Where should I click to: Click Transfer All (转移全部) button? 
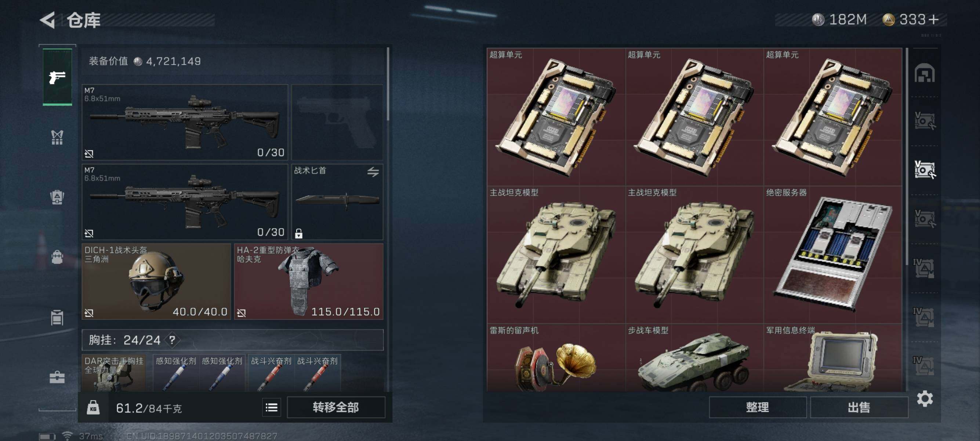335,408
